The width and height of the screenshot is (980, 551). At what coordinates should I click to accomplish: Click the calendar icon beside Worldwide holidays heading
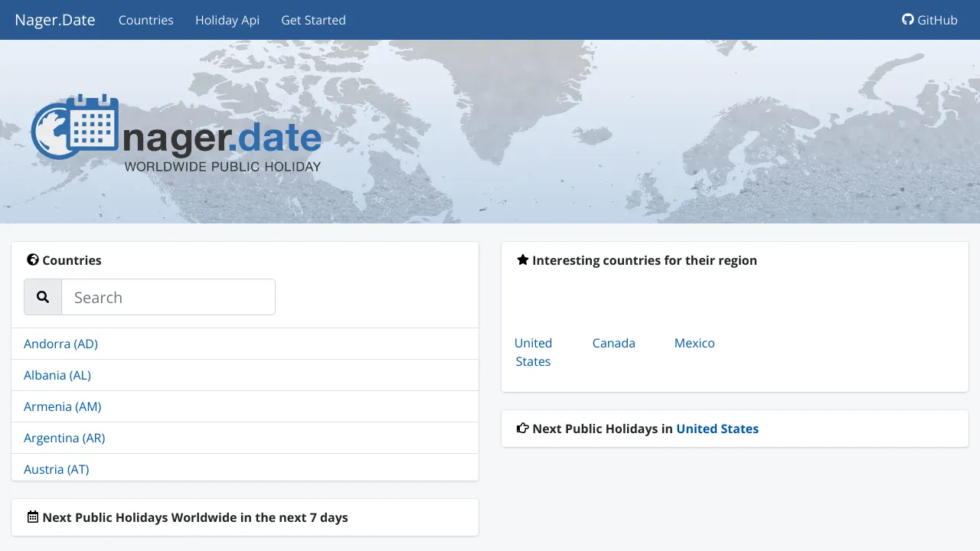(33, 517)
